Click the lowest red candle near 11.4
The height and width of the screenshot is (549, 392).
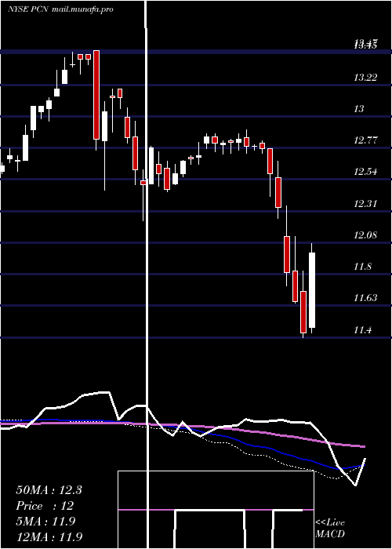pyautogui.click(x=303, y=311)
